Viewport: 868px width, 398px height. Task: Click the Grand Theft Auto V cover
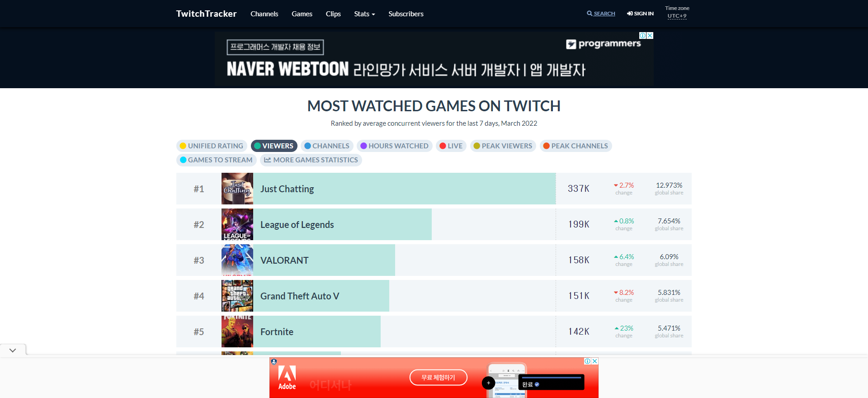coord(237,296)
